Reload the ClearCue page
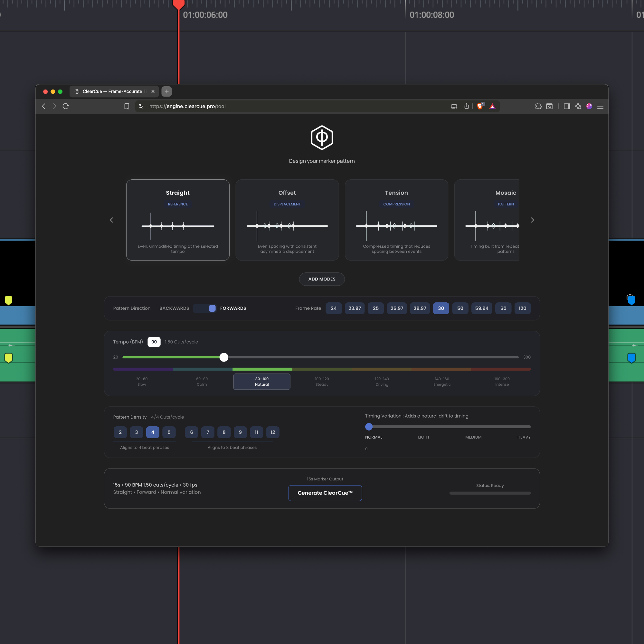 (66, 106)
